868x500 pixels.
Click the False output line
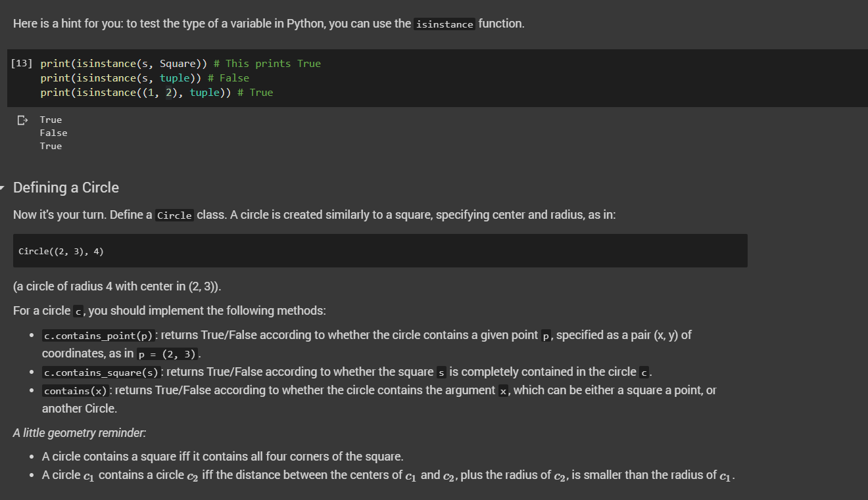pos(53,133)
